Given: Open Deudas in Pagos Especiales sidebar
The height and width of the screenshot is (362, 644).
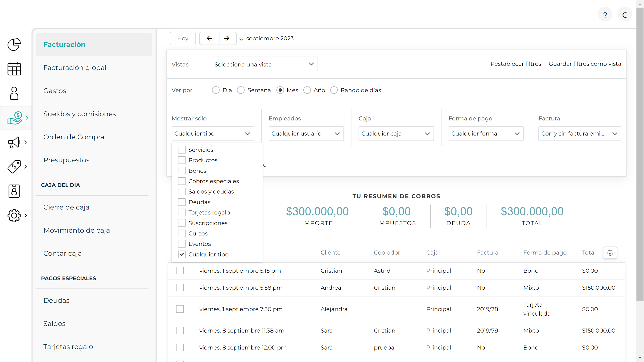Looking at the screenshot, I should coord(56,300).
